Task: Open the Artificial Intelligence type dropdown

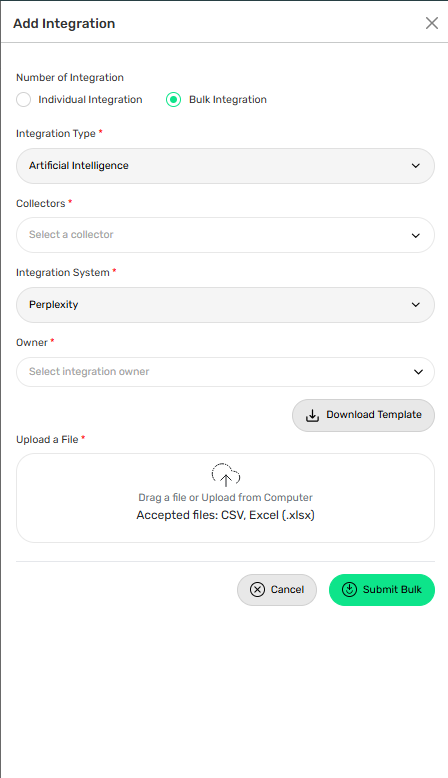Action: [x=225, y=166]
